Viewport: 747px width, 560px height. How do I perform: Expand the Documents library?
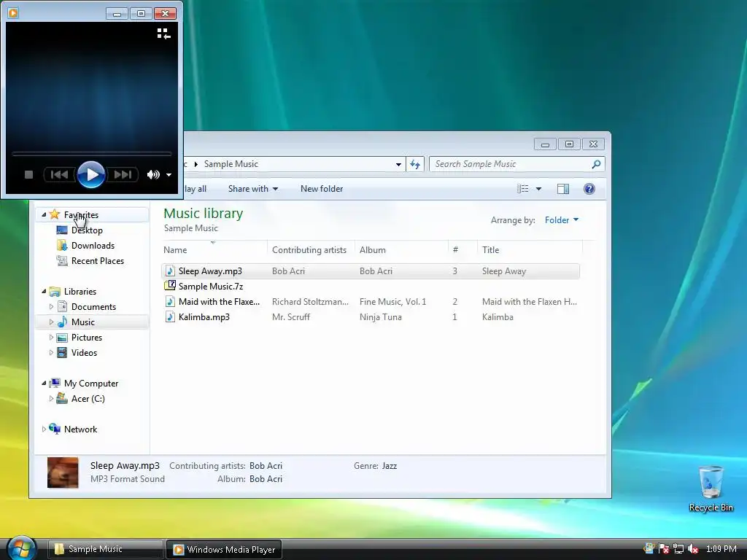51,307
